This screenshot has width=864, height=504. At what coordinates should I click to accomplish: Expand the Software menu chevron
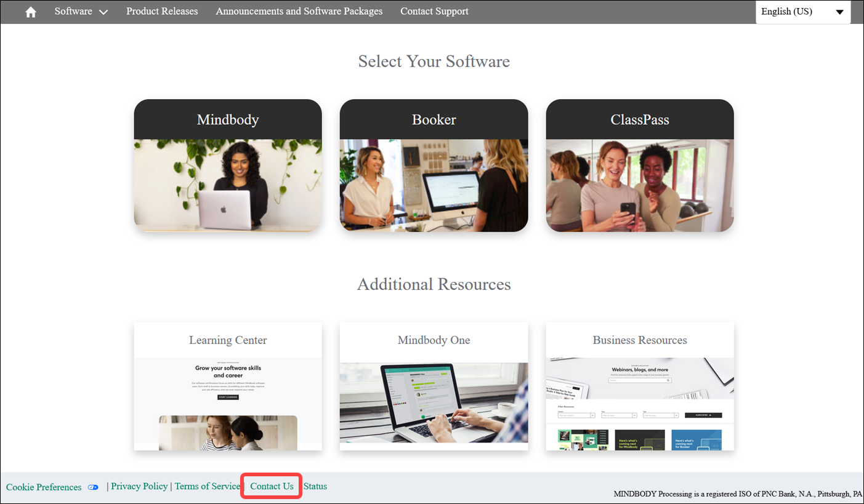pyautogui.click(x=103, y=12)
